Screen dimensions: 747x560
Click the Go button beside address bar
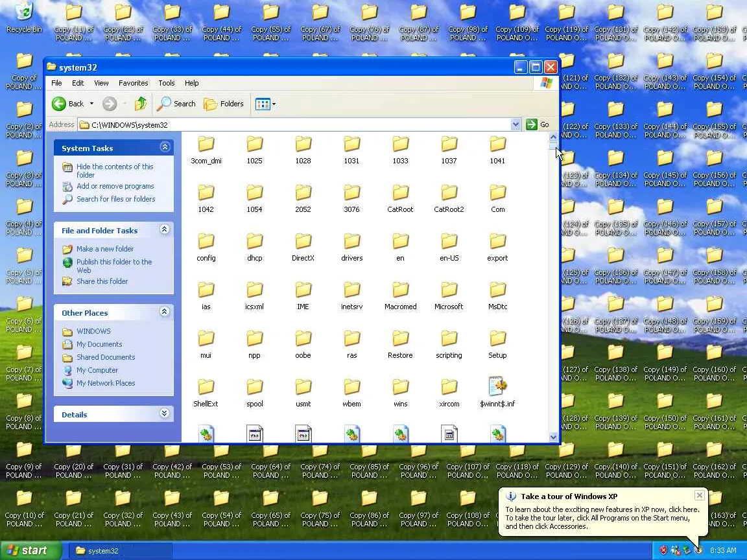pyautogui.click(x=538, y=124)
